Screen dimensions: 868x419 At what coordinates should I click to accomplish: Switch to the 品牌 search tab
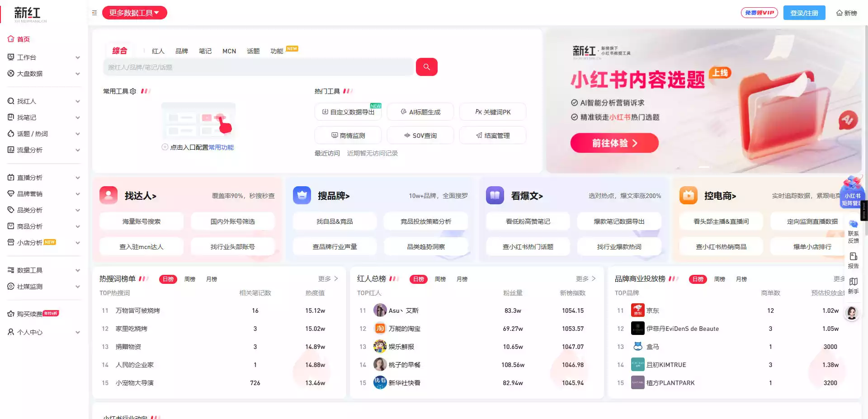click(182, 51)
